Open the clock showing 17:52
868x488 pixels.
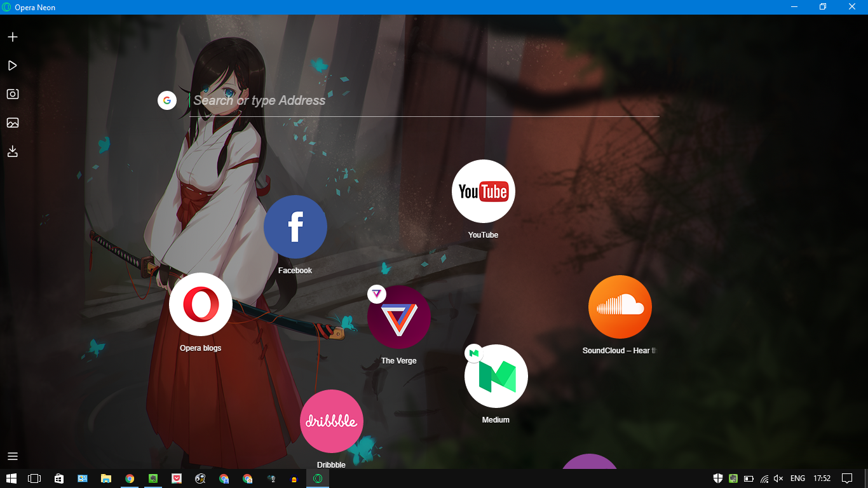click(822, 478)
